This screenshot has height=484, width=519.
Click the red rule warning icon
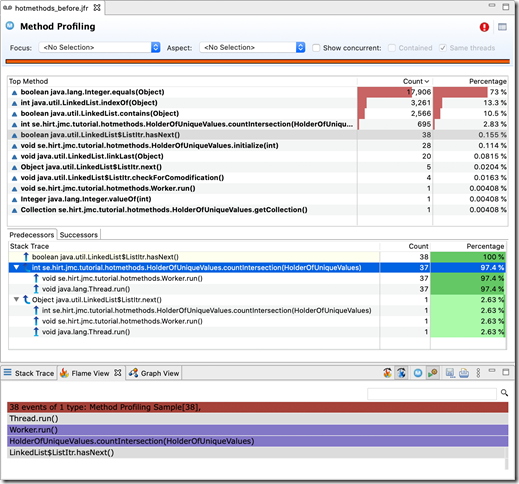pos(484,27)
